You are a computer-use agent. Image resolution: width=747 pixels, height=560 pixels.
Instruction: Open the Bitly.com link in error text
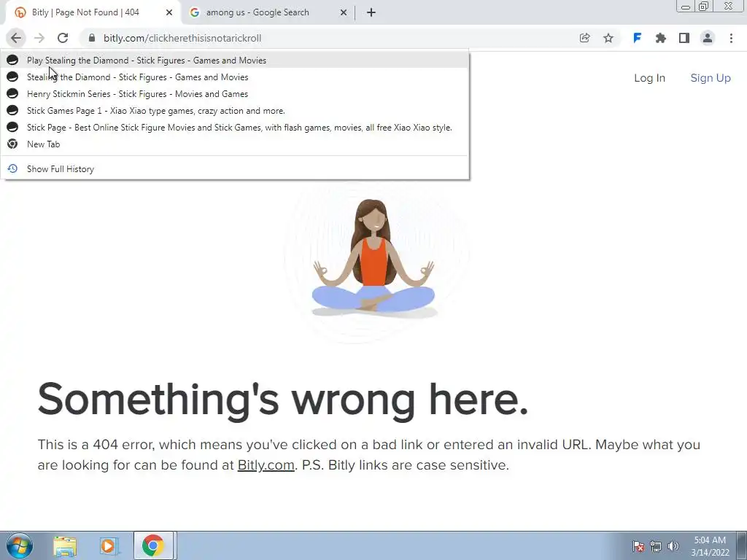tap(266, 464)
